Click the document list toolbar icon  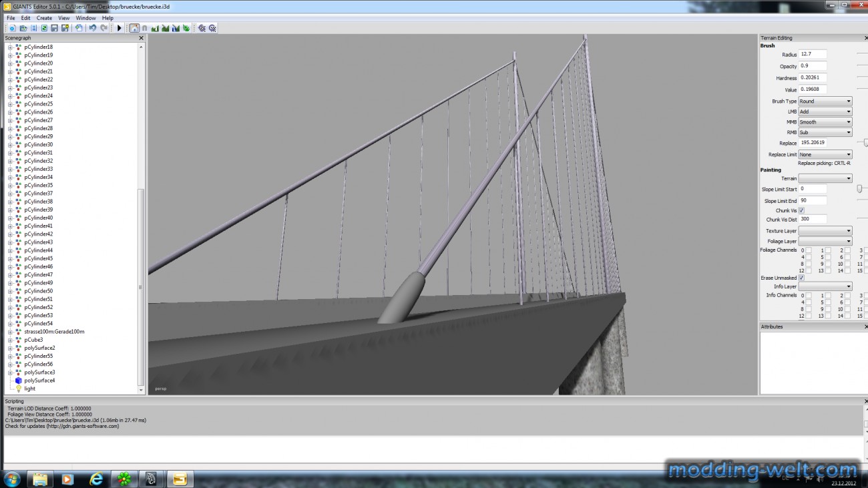point(33,28)
